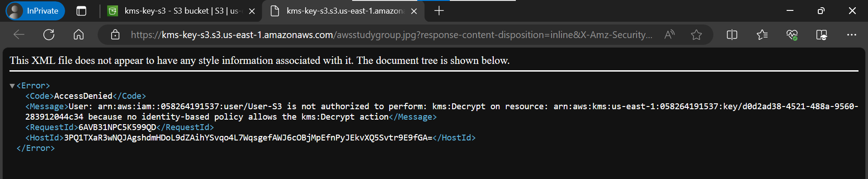Click the InPrivate profile button
The height and width of the screenshot is (179, 868).
tap(35, 11)
